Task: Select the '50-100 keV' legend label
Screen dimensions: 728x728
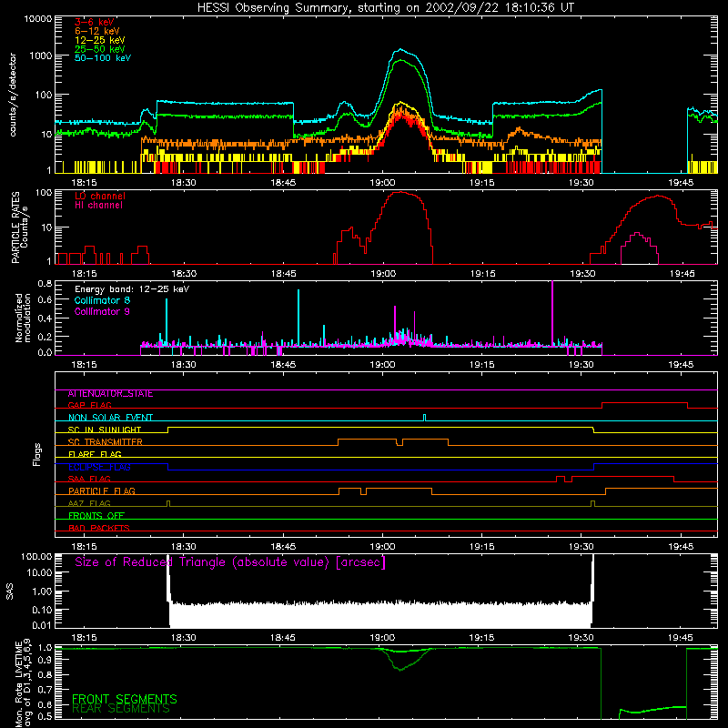Action: 103,58
